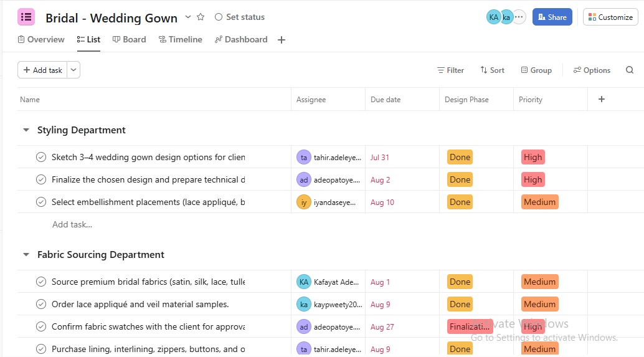Click the Add task button

pos(42,70)
